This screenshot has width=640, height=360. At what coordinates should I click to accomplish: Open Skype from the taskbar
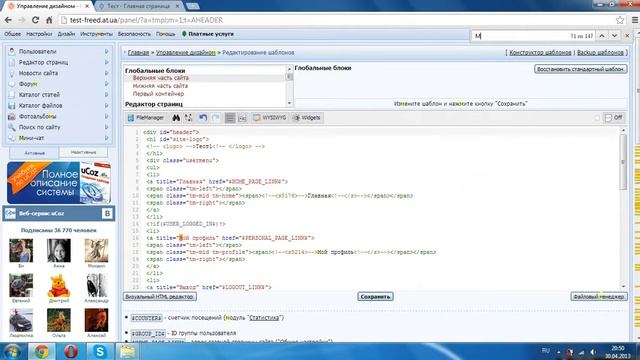click(x=100, y=351)
